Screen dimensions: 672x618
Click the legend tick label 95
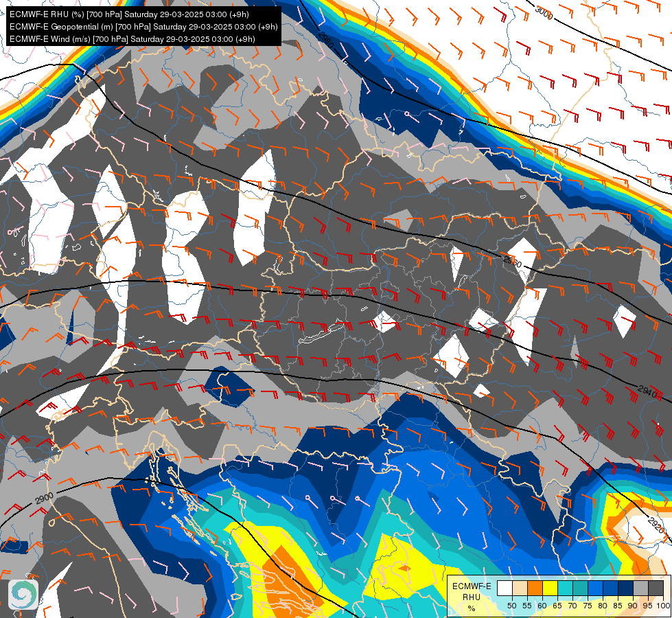tap(648, 606)
